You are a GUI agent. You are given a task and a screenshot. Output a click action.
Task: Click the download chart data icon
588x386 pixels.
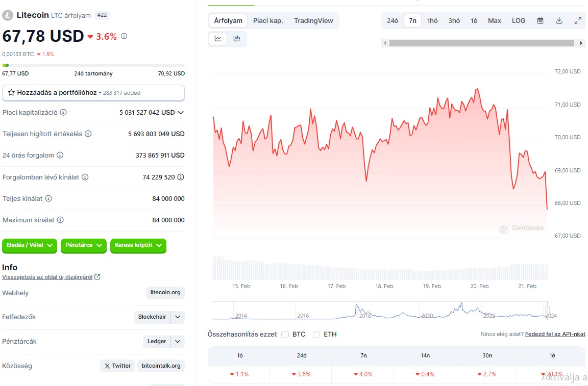(559, 20)
